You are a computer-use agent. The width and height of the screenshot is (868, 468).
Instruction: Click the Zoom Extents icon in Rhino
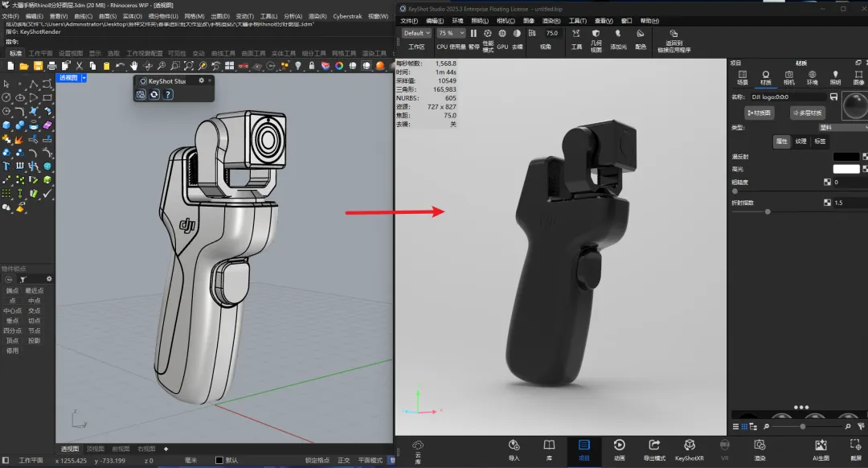tap(189, 66)
